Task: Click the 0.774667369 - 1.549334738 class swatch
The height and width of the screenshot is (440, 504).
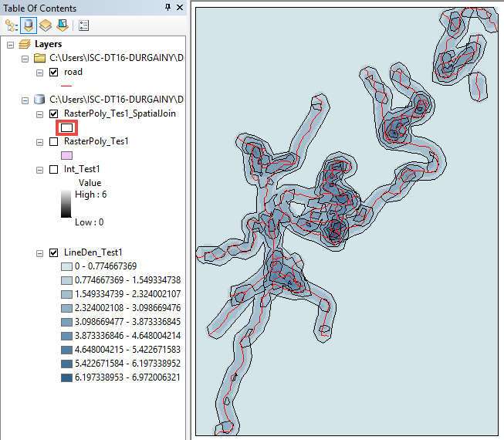Action: 66,280
